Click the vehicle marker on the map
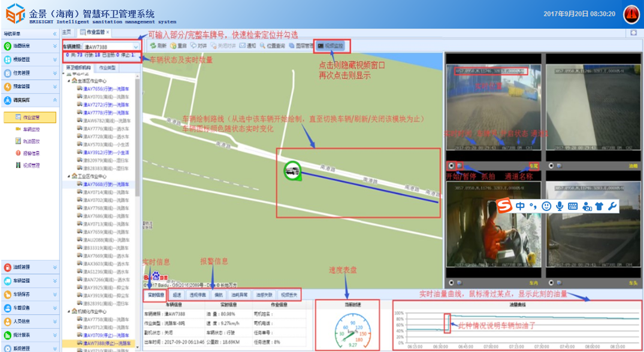The image size is (644, 352). coord(292,170)
